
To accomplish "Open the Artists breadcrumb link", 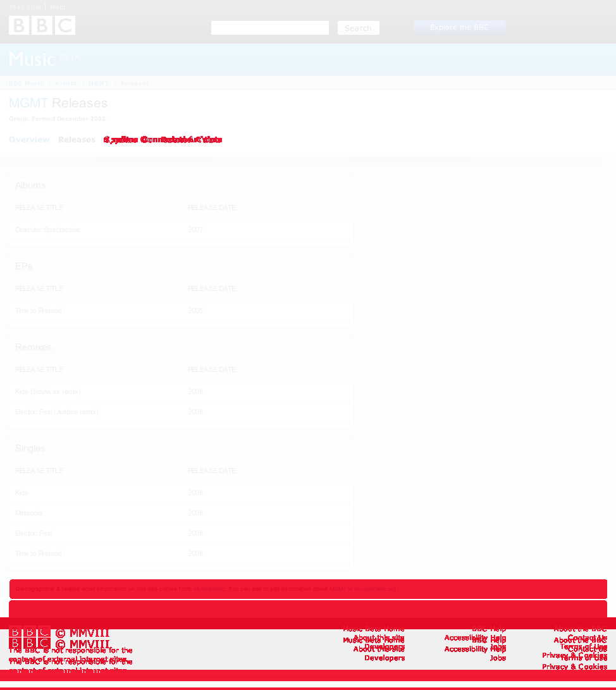I will pyautogui.click(x=66, y=83).
